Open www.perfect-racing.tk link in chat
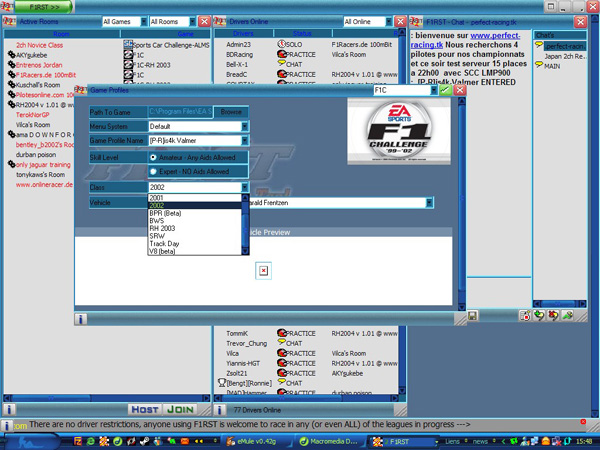Screen dimensions: 600x450 465,40
